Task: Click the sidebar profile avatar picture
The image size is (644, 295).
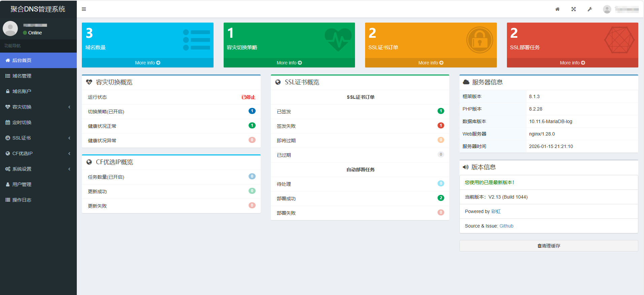Action: point(10,29)
